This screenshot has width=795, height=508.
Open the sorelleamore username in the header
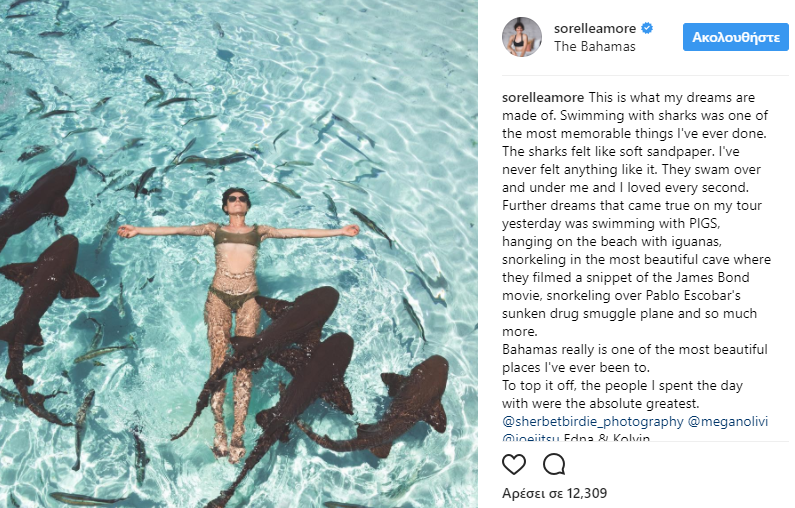coord(596,28)
